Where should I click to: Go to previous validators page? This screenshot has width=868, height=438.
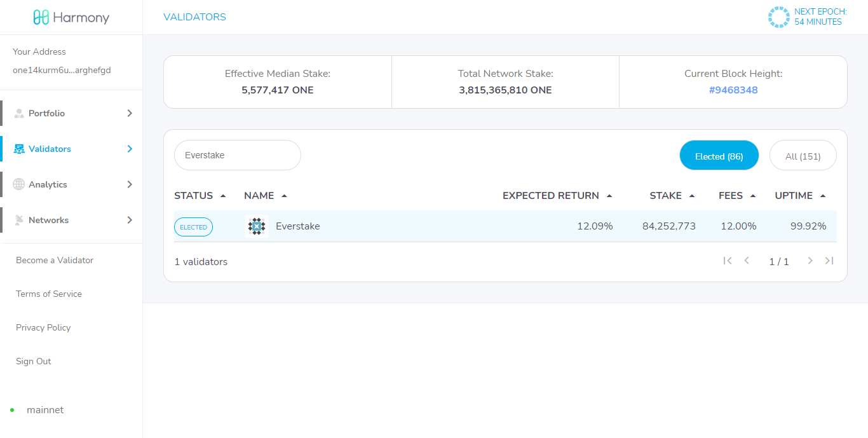tap(747, 261)
